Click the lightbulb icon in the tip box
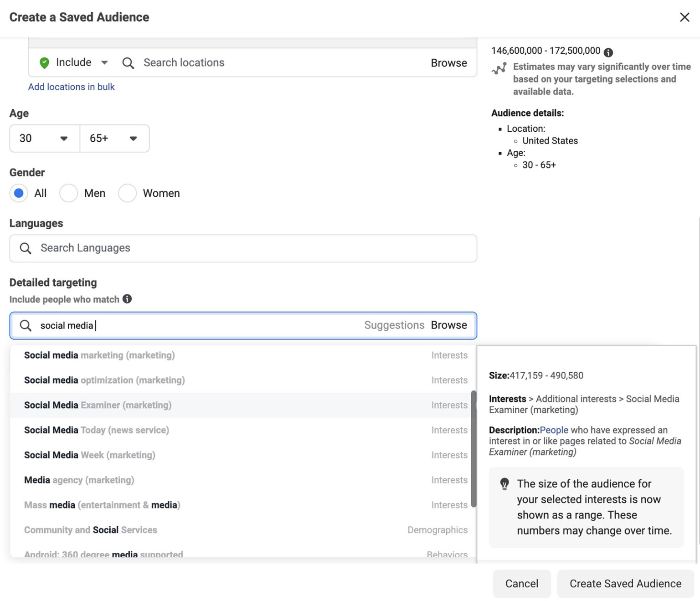Screen dimensions: 700x601 [504, 484]
